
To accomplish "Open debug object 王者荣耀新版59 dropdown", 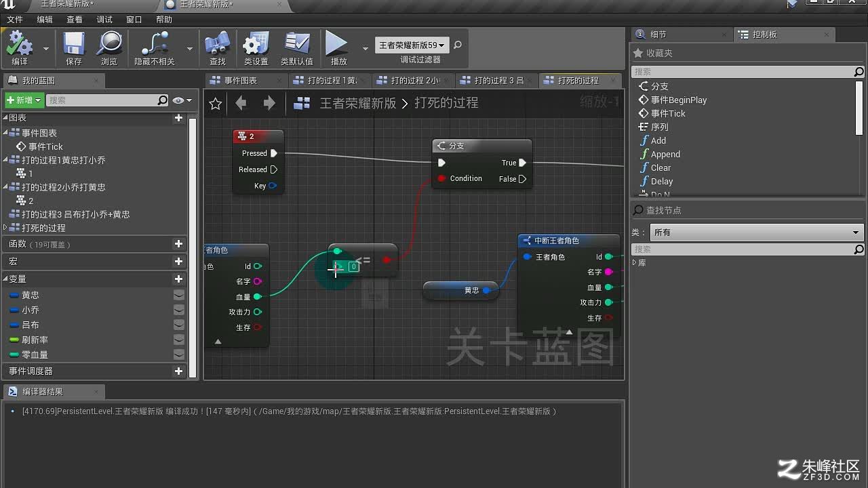I will 412,45.
